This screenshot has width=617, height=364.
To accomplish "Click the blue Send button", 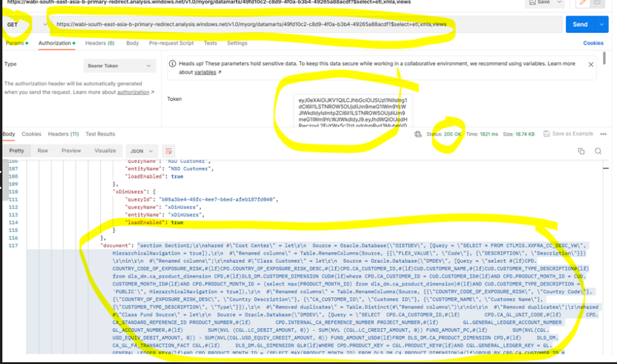I will tap(580, 24).
